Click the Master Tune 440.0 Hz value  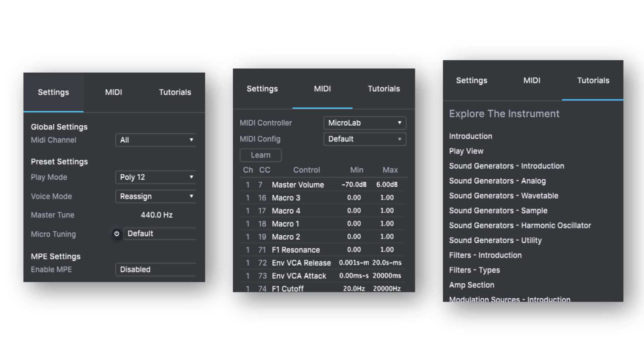[156, 215]
